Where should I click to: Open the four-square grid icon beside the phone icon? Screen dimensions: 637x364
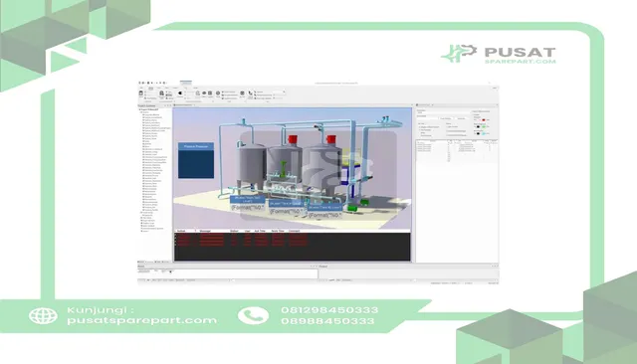coord(242,92)
